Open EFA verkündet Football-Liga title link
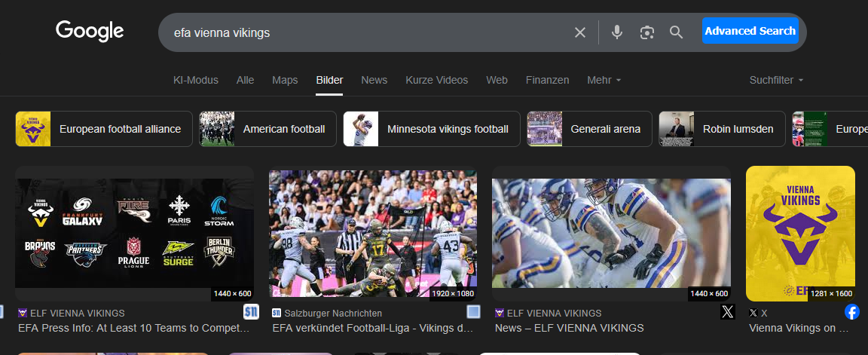868x355 pixels. point(372,328)
